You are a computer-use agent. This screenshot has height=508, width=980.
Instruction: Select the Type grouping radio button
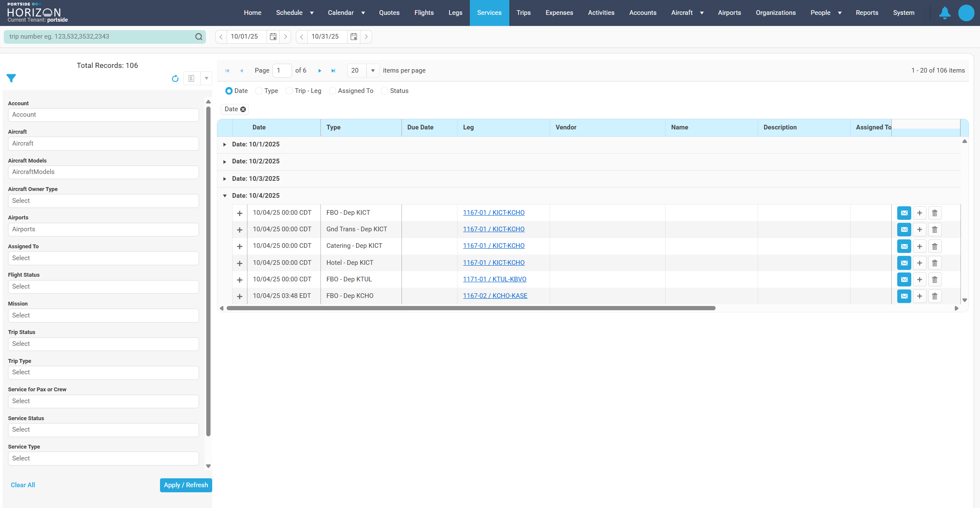(259, 91)
